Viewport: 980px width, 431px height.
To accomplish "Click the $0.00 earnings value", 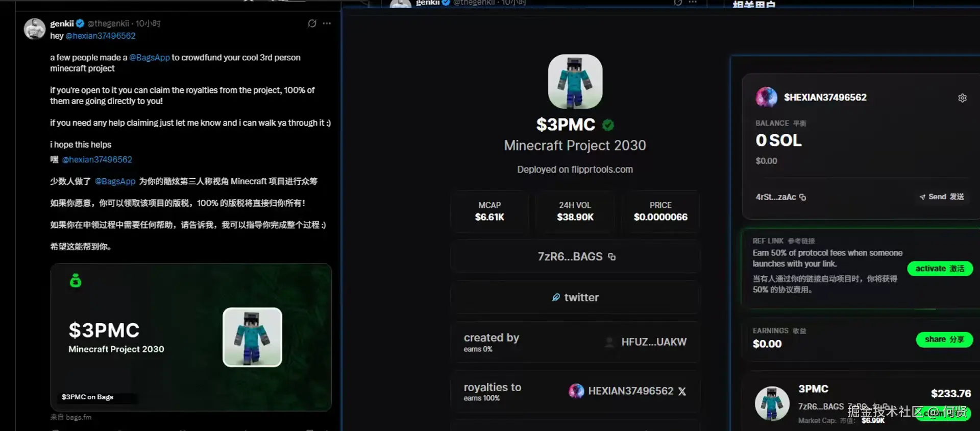I will 767,344.
